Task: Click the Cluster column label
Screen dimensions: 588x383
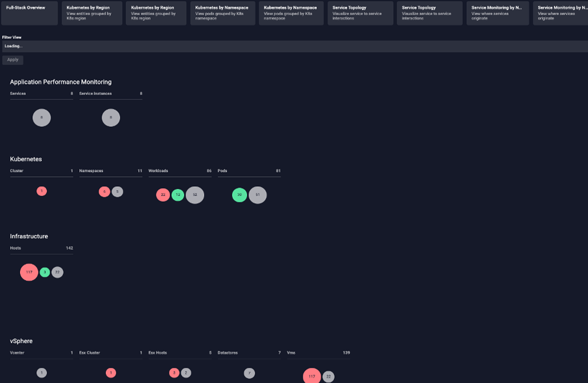Action: pyautogui.click(x=16, y=171)
